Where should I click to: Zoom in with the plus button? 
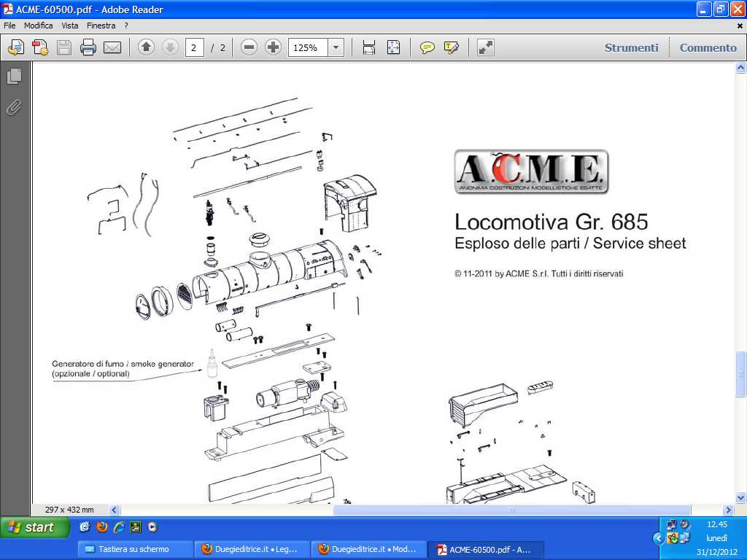[273, 48]
